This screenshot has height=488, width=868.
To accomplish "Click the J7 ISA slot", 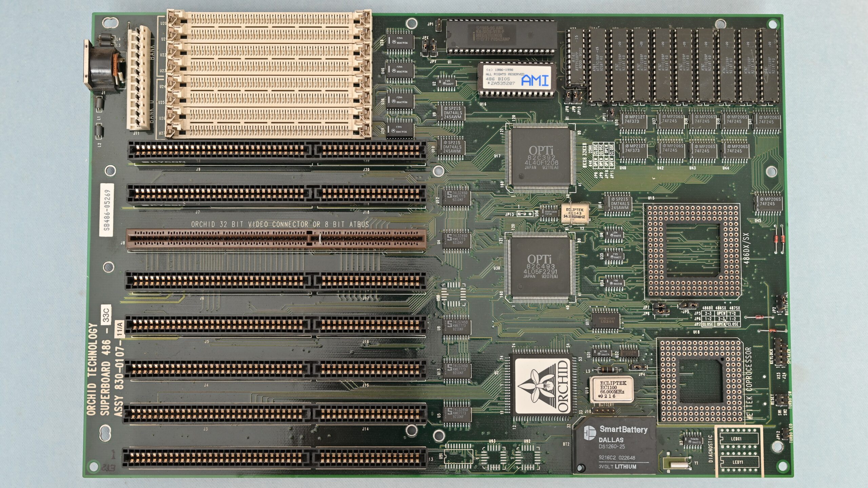I will tap(276, 195).
